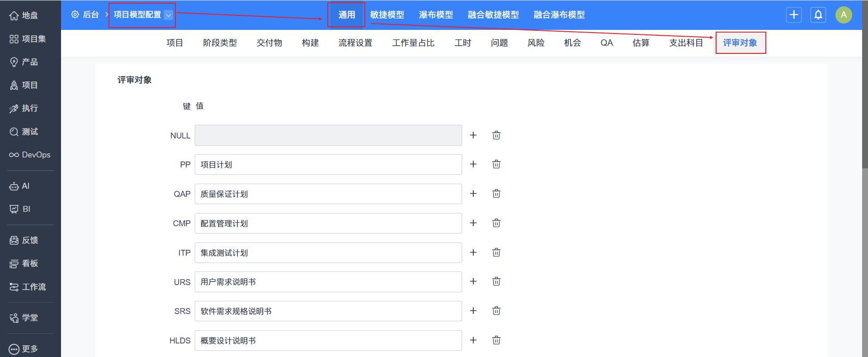Open the 支出科目 sub-tab
The height and width of the screenshot is (357, 868).
(686, 43)
